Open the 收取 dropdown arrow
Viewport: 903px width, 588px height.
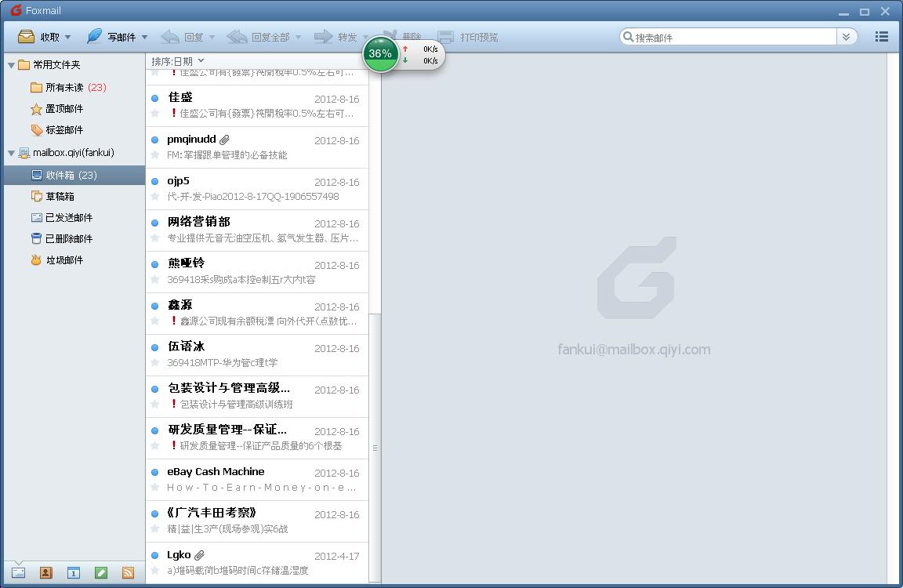(x=68, y=38)
